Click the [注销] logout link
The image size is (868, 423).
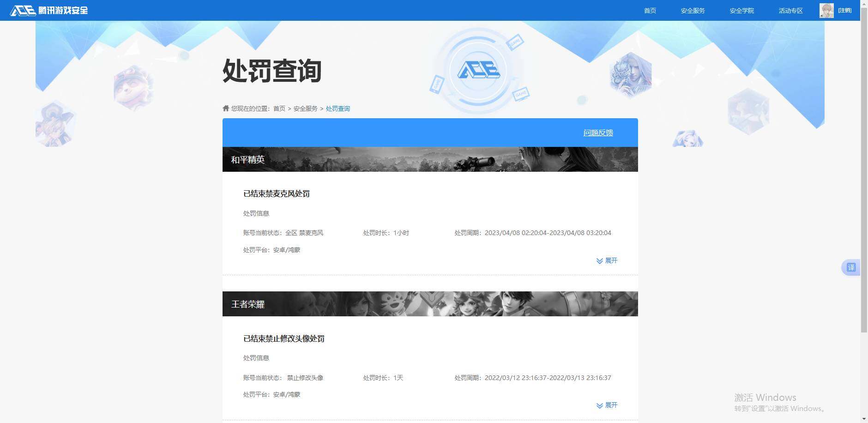tap(845, 10)
